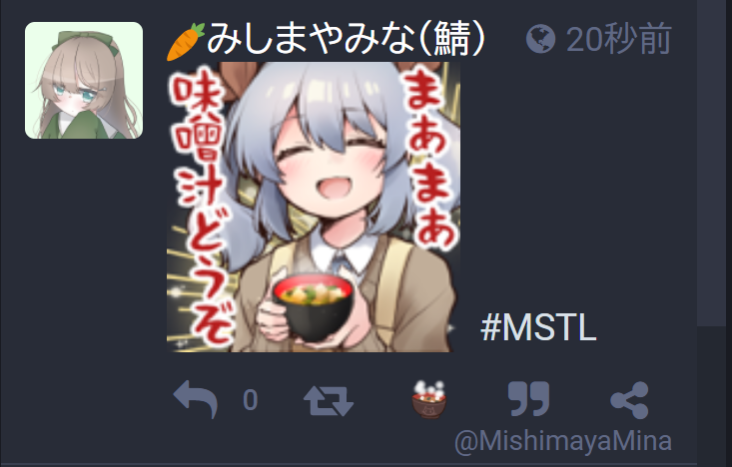Viewport: 732px width, 467px height.
Task: Quote the post with the quotation-mark icon
Action: click(528, 399)
